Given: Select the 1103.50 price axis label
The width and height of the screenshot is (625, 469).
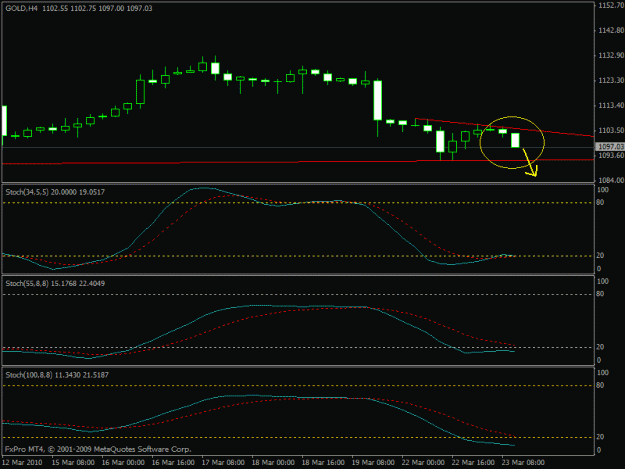Looking at the screenshot, I should coord(611,131).
